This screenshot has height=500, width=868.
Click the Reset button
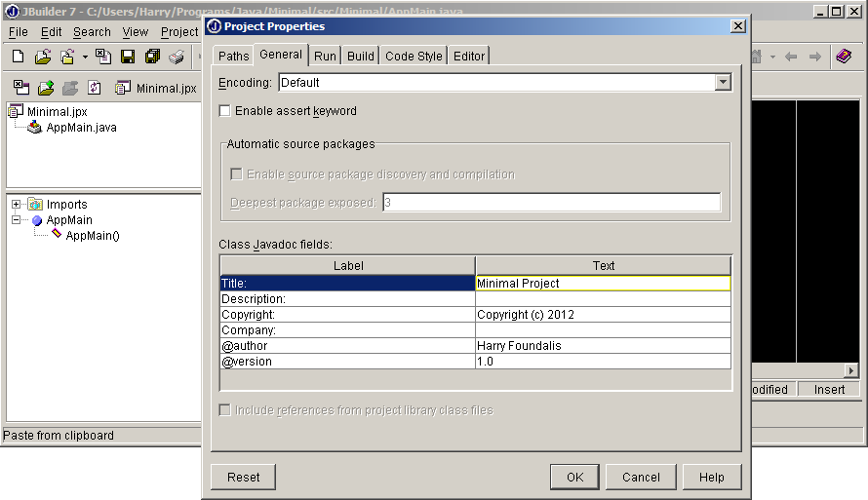point(243,477)
